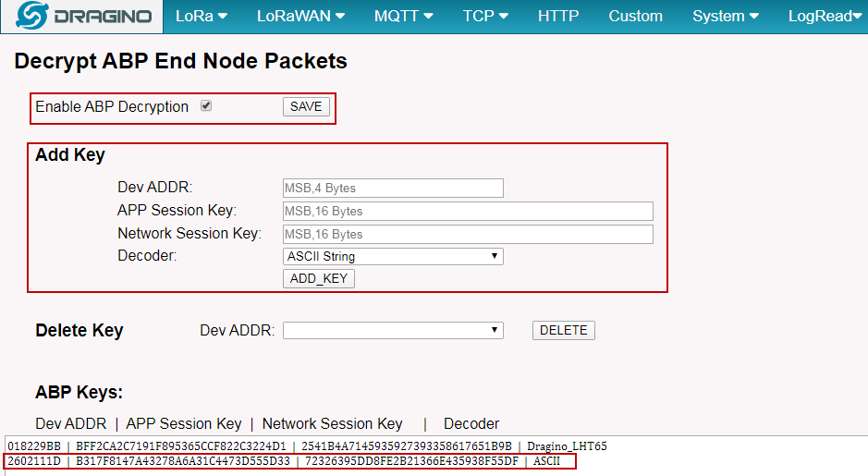This screenshot has width=868, height=476.
Task: Open the Decoder ASCII String dropdown
Action: (x=393, y=256)
